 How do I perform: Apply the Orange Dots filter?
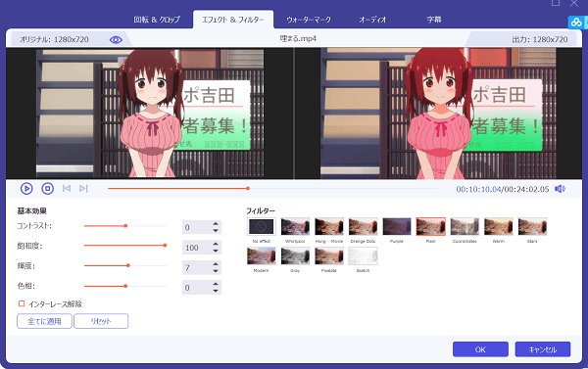(363, 227)
